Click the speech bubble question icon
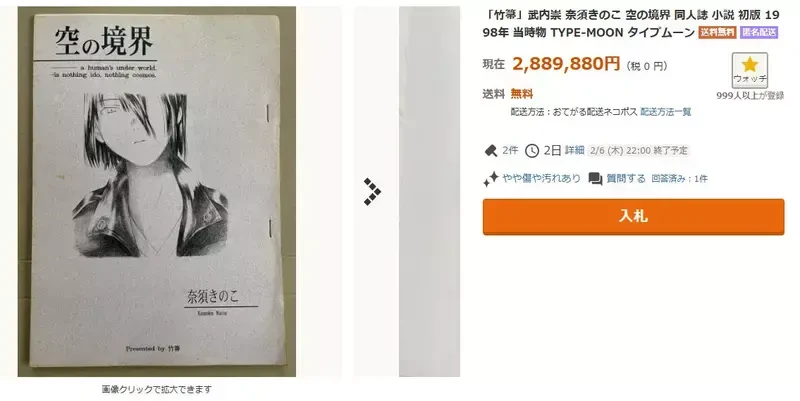 (x=595, y=179)
